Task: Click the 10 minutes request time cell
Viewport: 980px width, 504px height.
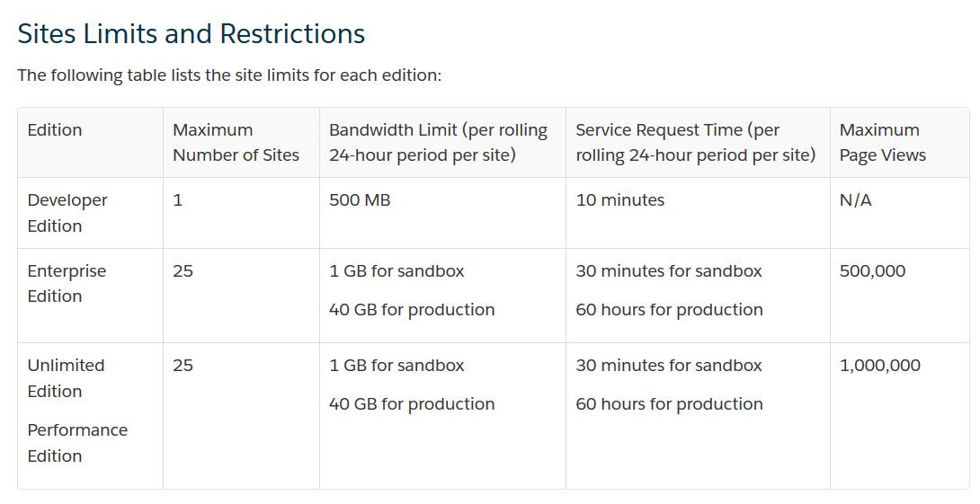Action: [619, 200]
